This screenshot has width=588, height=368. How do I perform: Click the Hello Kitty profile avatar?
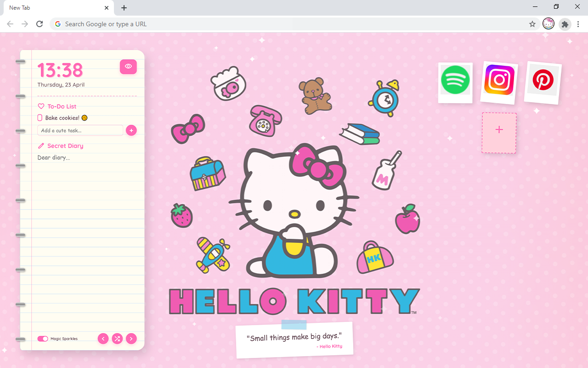[x=548, y=24]
